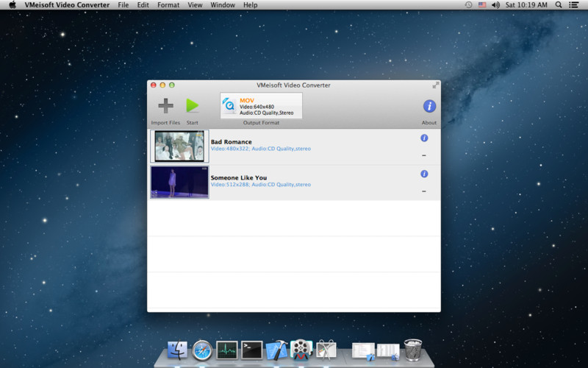The height and width of the screenshot is (368, 588).
Task: Open the View menu
Action: tap(195, 5)
